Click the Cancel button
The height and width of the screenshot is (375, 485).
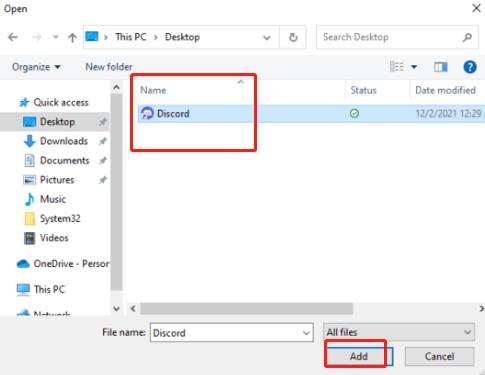[439, 356]
